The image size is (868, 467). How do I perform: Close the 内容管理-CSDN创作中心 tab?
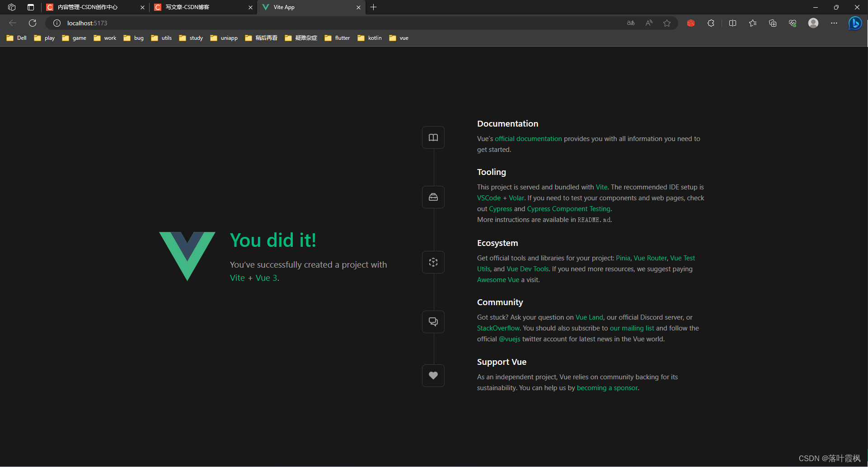click(x=142, y=7)
